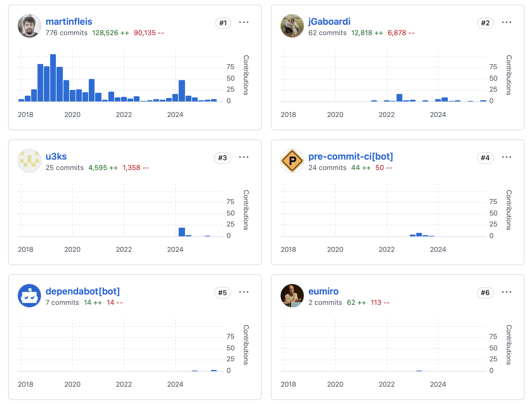Show more options for pre-commit-ci[bot] card
The width and height of the screenshot is (532, 404).
(x=506, y=157)
